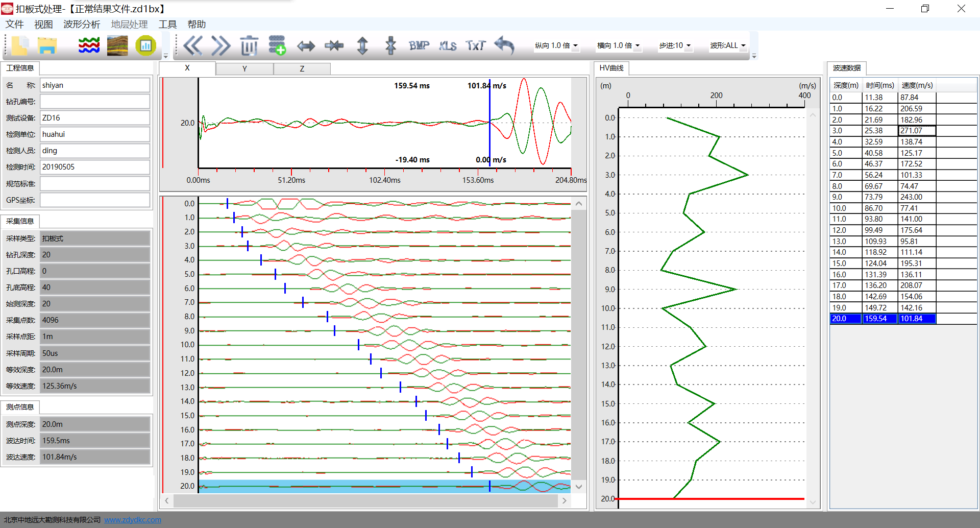The width and height of the screenshot is (980, 528).
Task: Export data as XLS file
Action: (448, 46)
